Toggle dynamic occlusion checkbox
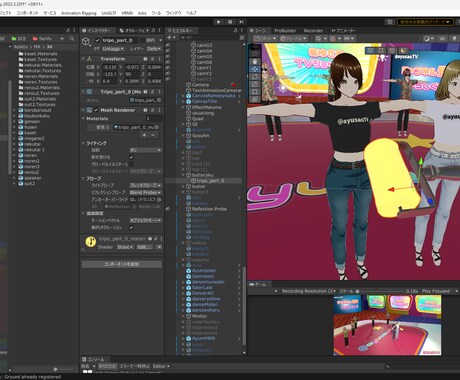 tap(131, 227)
